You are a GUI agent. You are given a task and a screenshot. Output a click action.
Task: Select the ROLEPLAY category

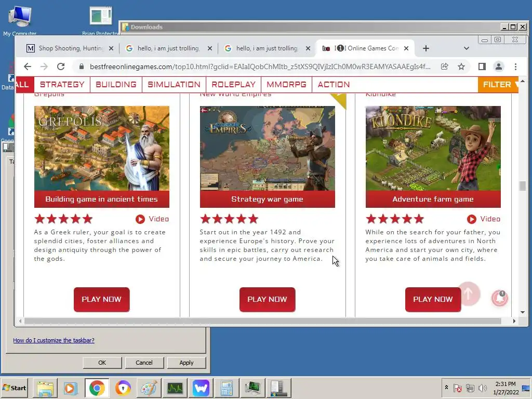click(233, 85)
